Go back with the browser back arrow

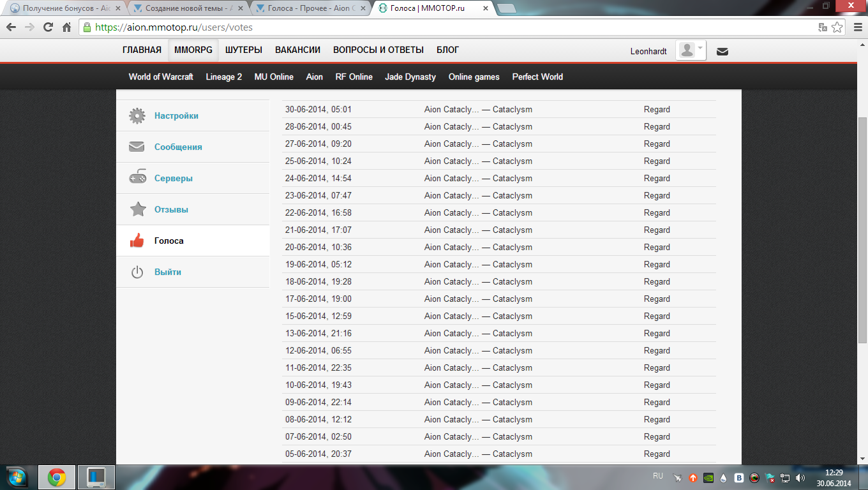tap(11, 27)
